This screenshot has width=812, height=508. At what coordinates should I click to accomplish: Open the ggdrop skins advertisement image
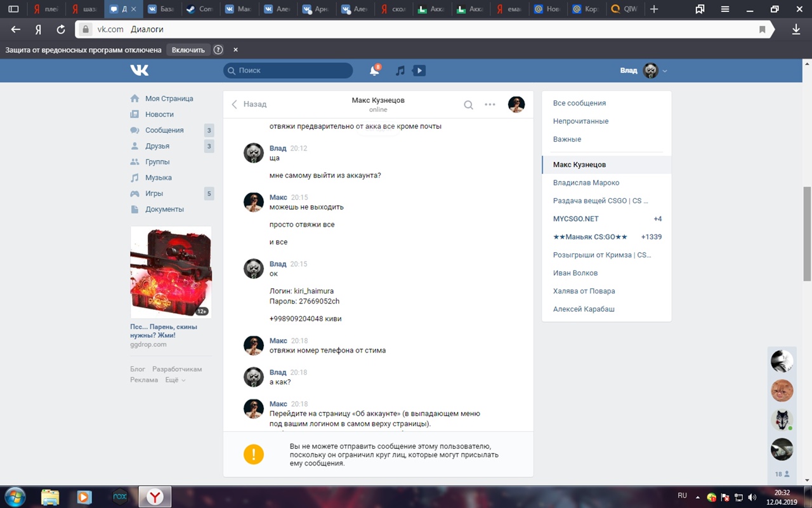click(171, 272)
